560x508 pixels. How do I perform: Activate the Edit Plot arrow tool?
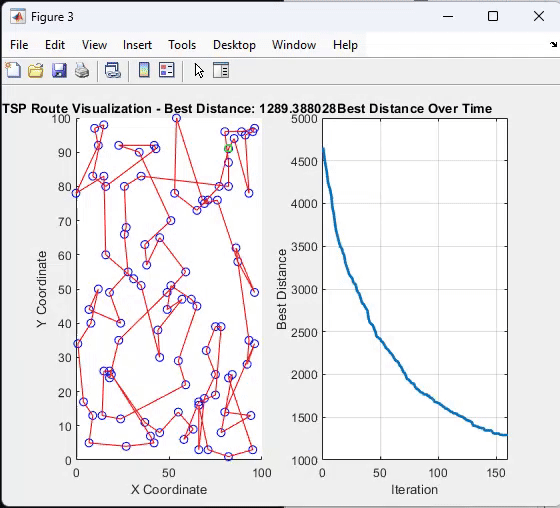[x=199, y=70]
